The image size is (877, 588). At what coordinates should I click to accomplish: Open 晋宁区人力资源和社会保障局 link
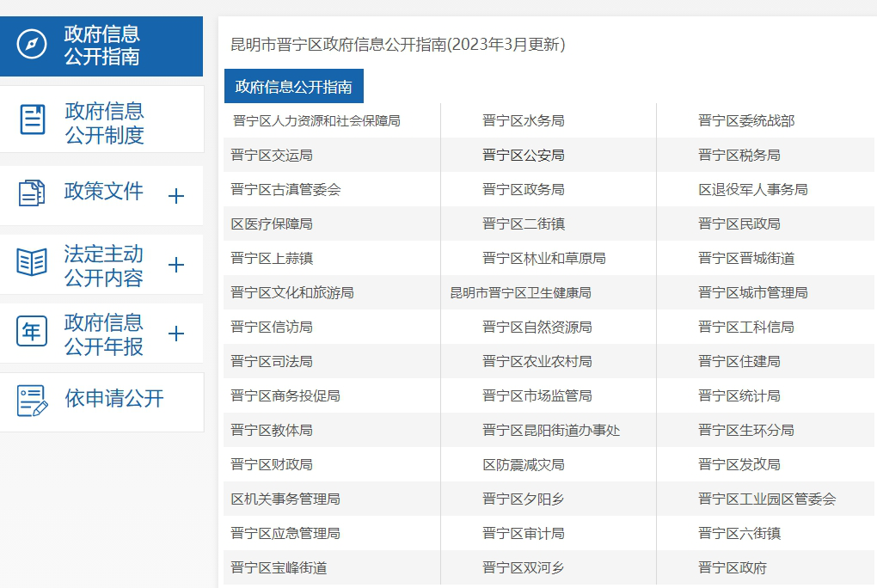(316, 121)
